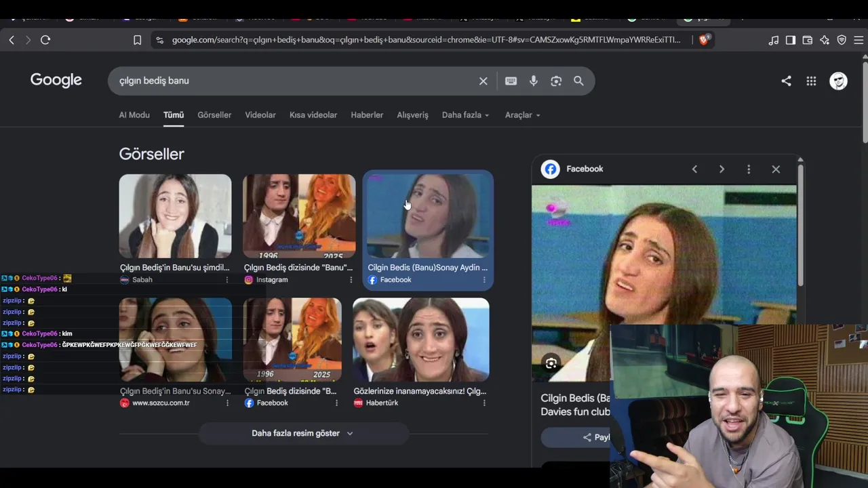The width and height of the screenshot is (868, 488).
Task: Open the Alışveriş tab
Action: (413, 115)
